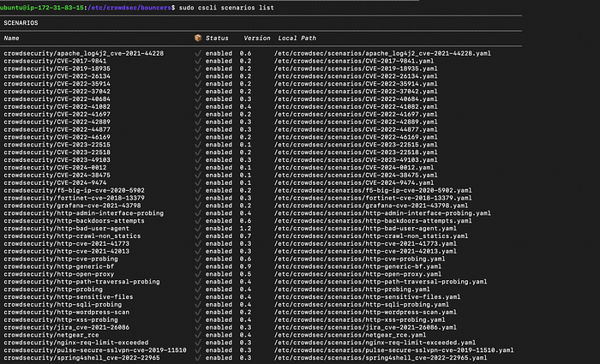Select crowdsecurity/CVE-2022-42889 name
Screen dimensions: 600x364
tap(57, 122)
